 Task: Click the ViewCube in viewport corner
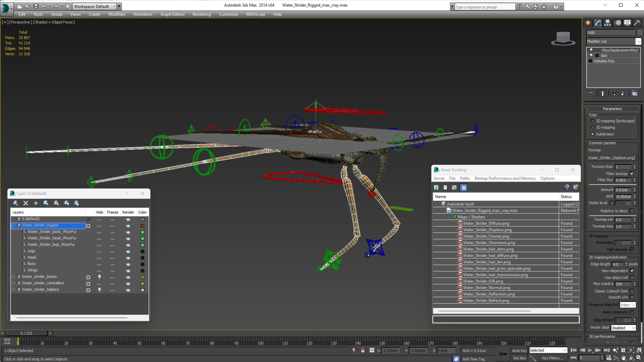(x=563, y=39)
